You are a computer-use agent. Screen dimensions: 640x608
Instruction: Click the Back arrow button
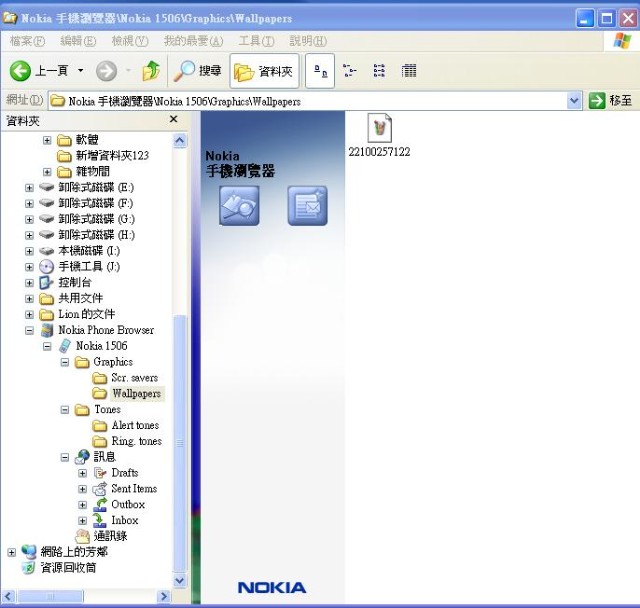pos(22,71)
